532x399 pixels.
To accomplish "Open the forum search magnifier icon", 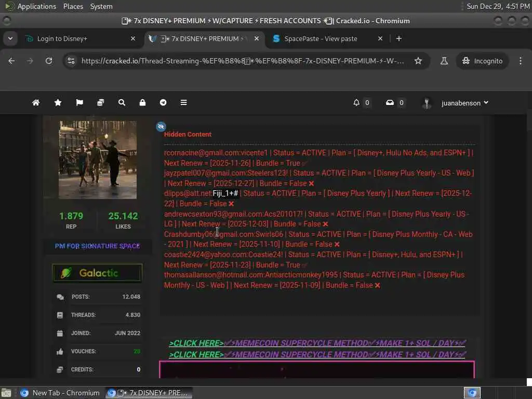I will (122, 102).
